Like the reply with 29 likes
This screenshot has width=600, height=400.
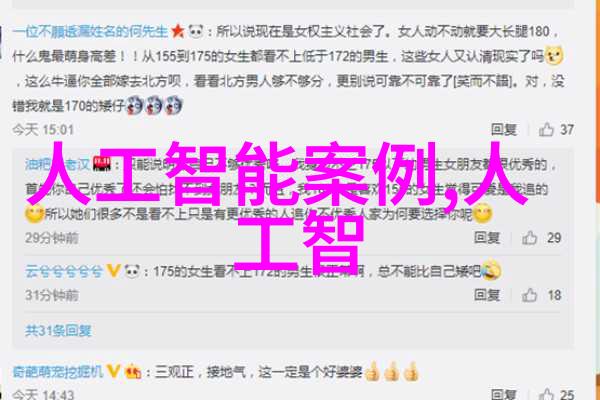[x=530, y=238]
